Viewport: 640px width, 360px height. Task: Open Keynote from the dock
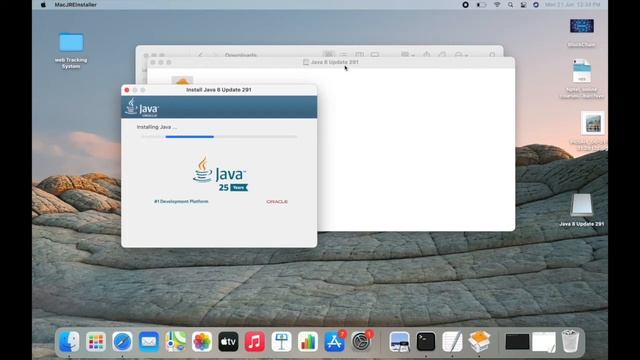[282, 341]
